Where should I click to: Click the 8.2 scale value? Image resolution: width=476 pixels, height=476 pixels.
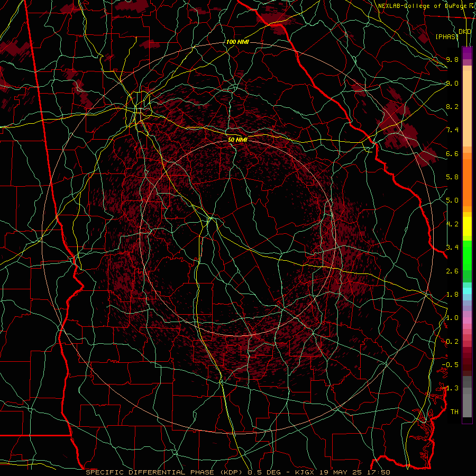[452, 106]
